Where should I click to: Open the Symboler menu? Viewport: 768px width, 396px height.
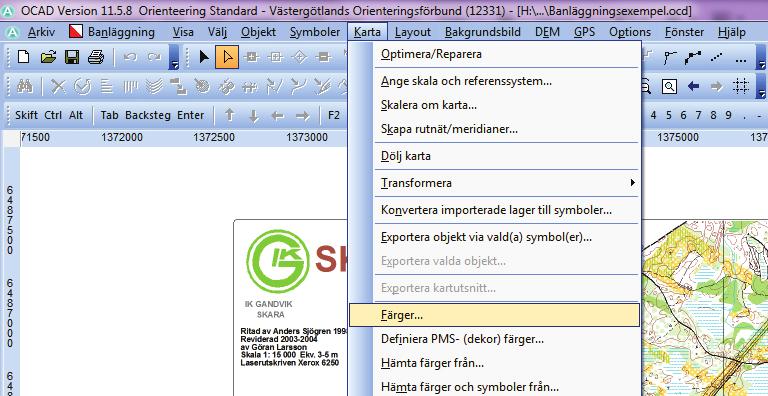[x=314, y=32]
